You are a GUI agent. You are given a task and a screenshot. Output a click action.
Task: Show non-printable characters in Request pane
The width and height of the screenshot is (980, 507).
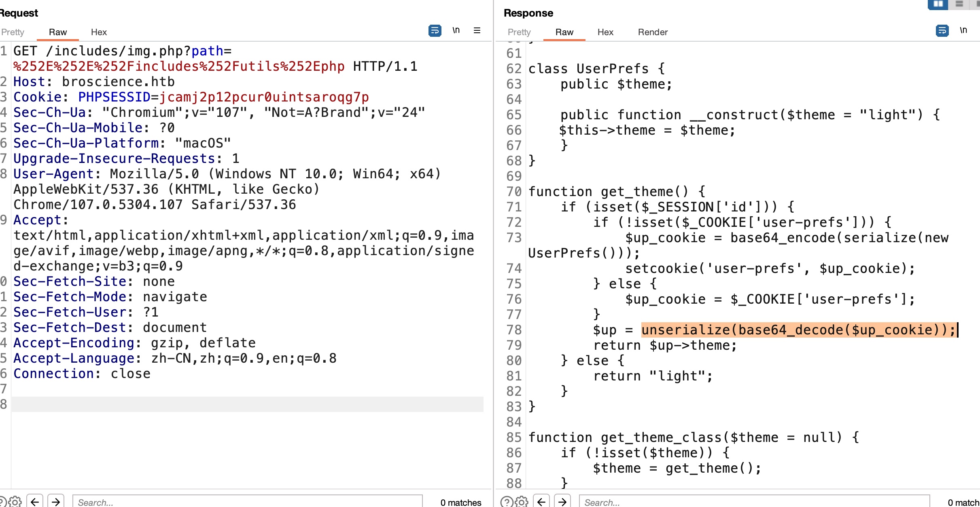456,30
